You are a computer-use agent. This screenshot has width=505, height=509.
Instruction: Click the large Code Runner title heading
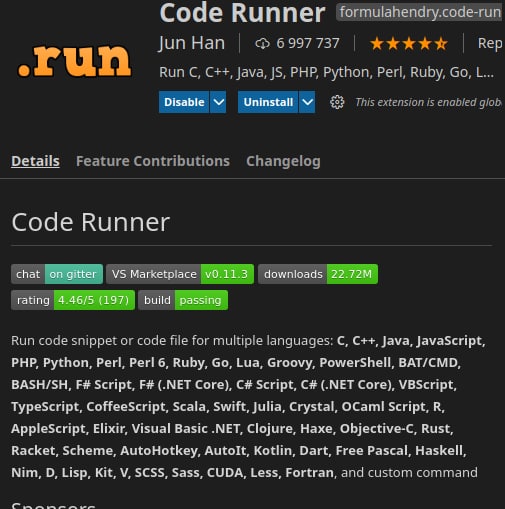(242, 13)
